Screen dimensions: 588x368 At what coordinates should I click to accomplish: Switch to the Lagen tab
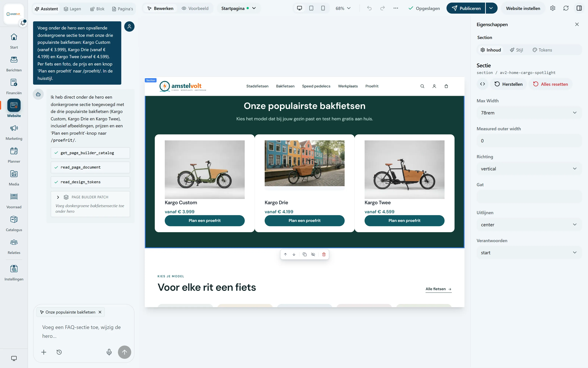72,9
